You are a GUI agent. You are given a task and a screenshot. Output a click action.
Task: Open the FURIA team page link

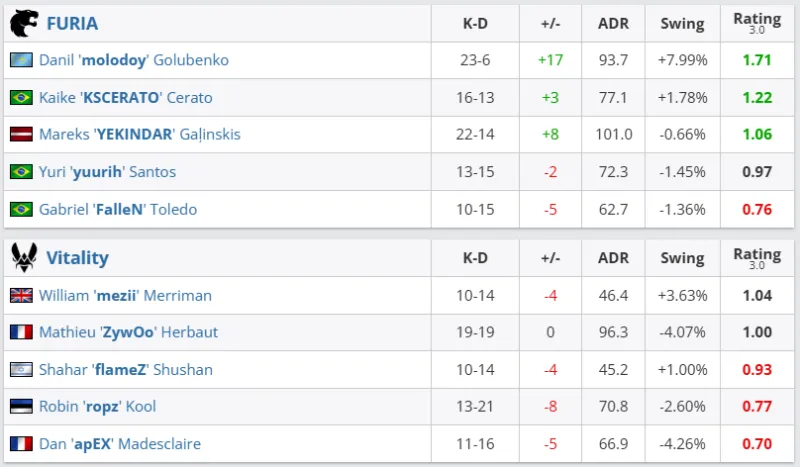click(72, 23)
